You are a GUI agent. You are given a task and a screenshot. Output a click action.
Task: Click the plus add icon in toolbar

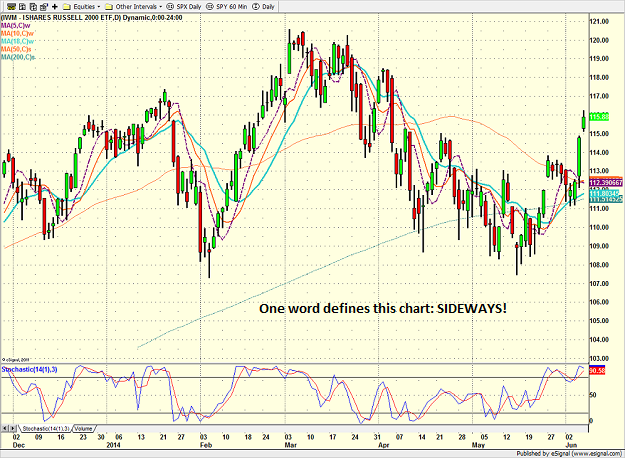click(x=55, y=6)
